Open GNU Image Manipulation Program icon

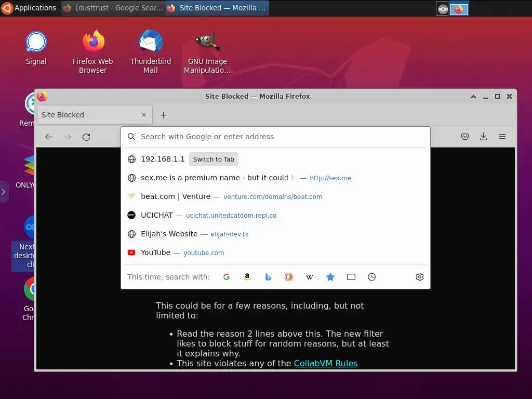coord(207,51)
